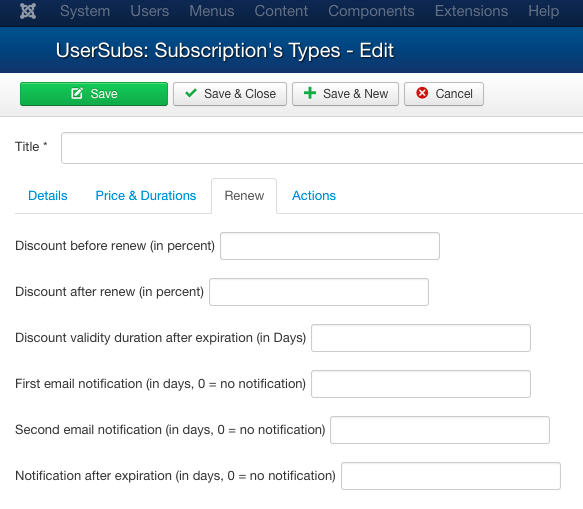583x509 pixels.
Task: Open the Menus dropdown menu
Action: [212, 11]
